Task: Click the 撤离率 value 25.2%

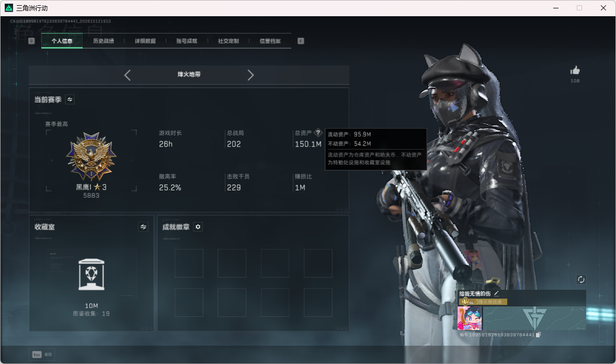Action: pos(170,188)
